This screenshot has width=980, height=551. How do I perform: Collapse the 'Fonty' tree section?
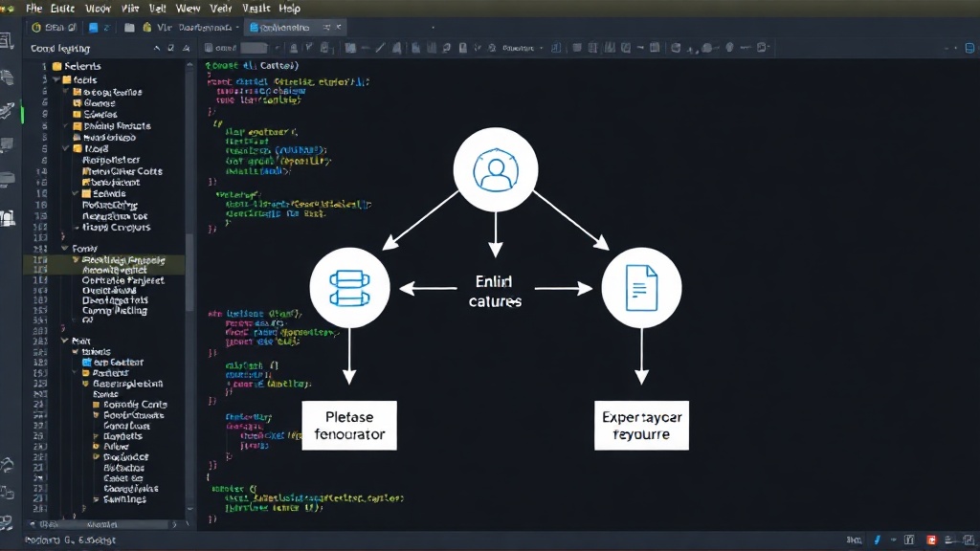[64, 249]
